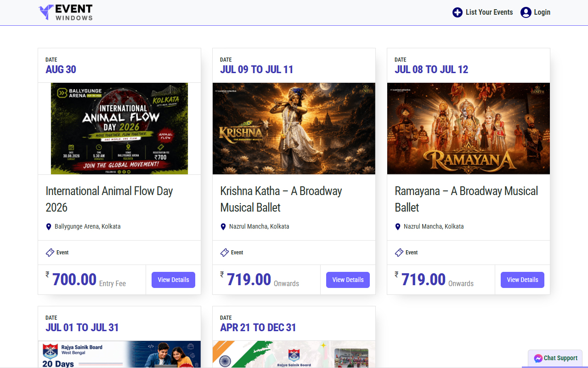Viewport: 588px width, 368px height.
Task: Open the Chat Support widget
Action: (555, 358)
